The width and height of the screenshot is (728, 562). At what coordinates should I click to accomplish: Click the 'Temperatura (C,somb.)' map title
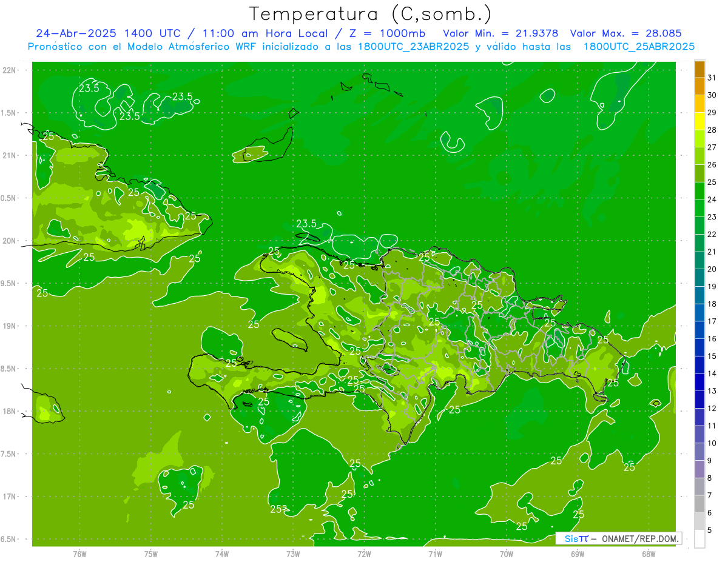371,14
